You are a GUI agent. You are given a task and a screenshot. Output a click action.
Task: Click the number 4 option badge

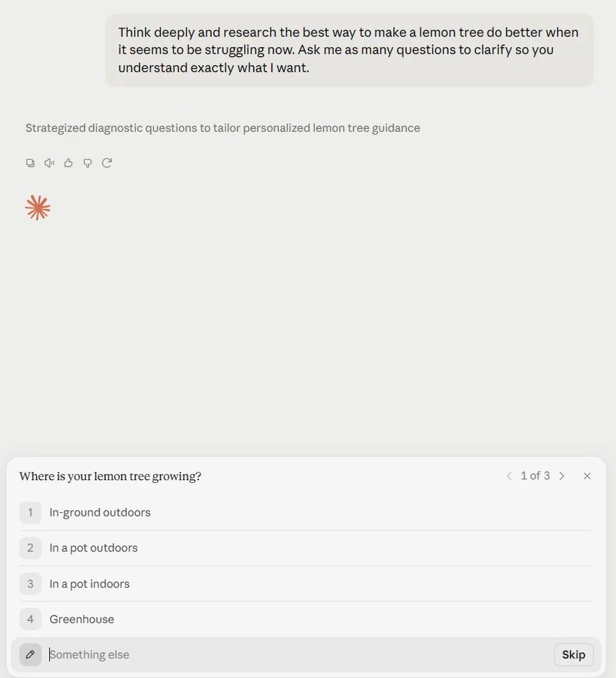pyautogui.click(x=31, y=619)
